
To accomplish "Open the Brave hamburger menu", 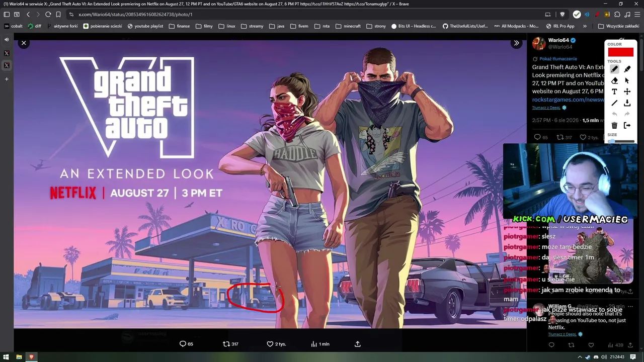I will pyautogui.click(x=637, y=14).
